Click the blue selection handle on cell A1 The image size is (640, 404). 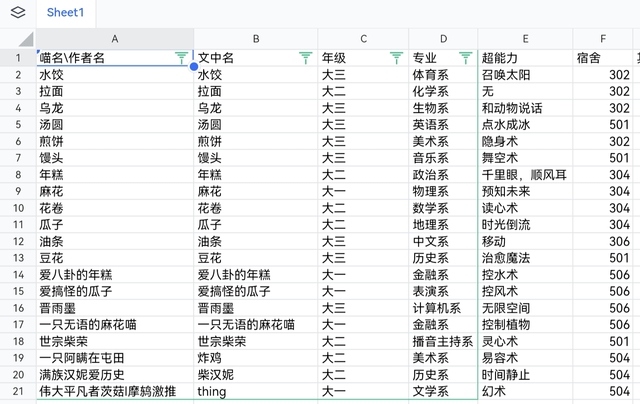tap(193, 67)
